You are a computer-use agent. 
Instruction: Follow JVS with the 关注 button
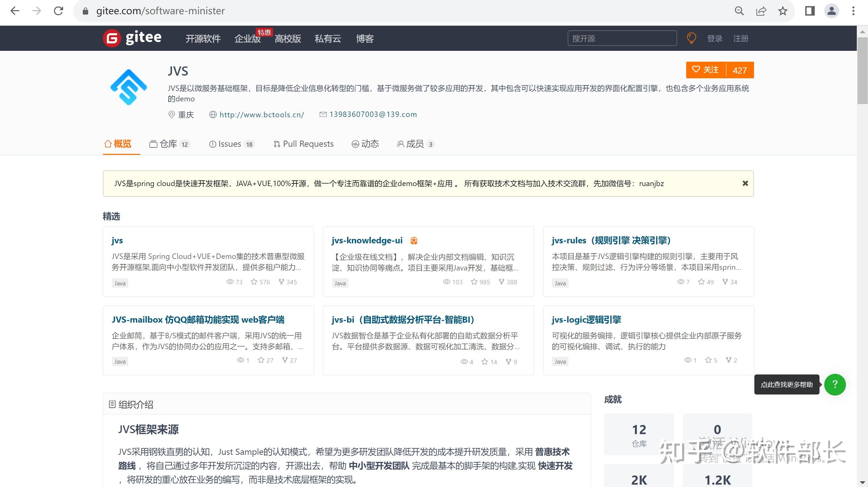point(706,70)
